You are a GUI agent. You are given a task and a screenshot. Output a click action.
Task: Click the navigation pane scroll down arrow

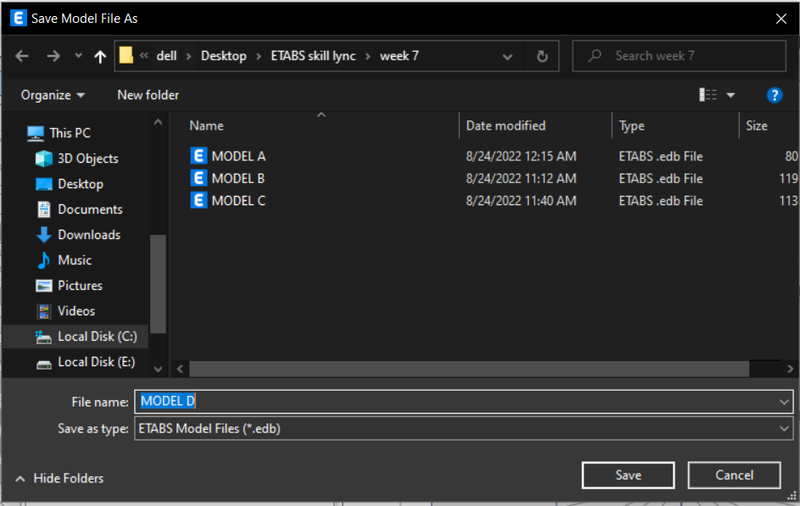point(158,369)
